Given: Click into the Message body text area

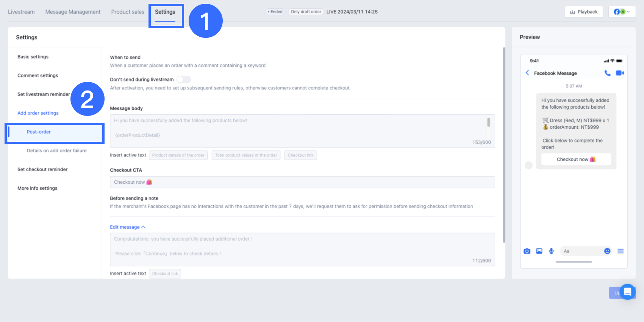Looking at the screenshot, I should click(x=302, y=131).
